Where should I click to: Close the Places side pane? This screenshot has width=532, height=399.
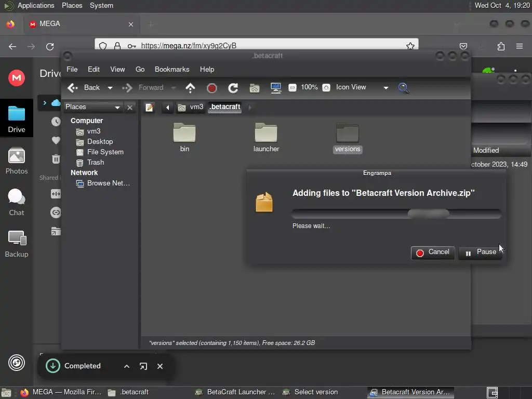click(x=129, y=108)
